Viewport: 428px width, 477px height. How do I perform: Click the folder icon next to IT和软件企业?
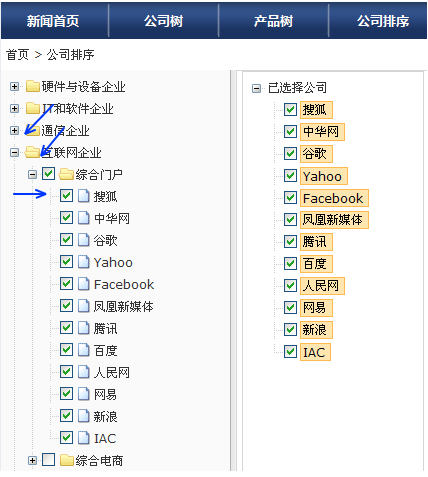pyautogui.click(x=33, y=108)
